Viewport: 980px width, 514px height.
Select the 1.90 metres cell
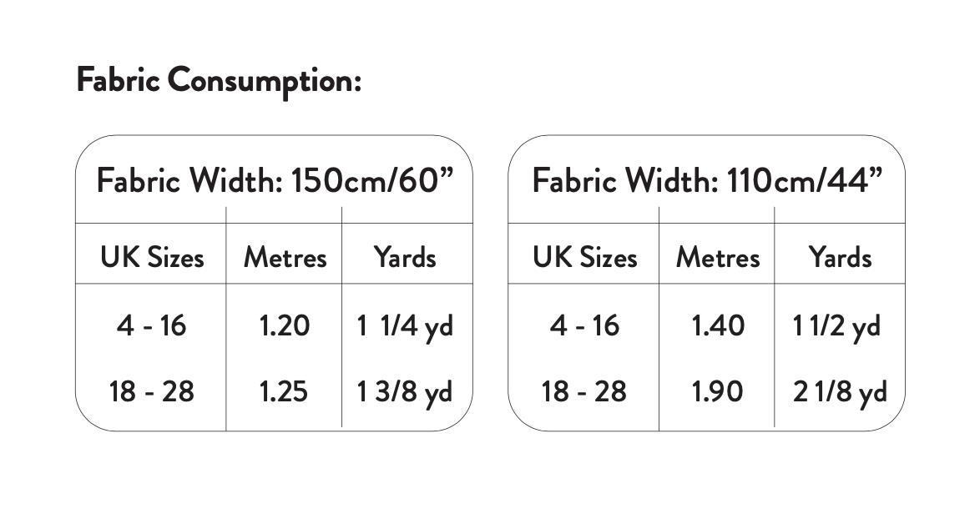click(x=718, y=391)
